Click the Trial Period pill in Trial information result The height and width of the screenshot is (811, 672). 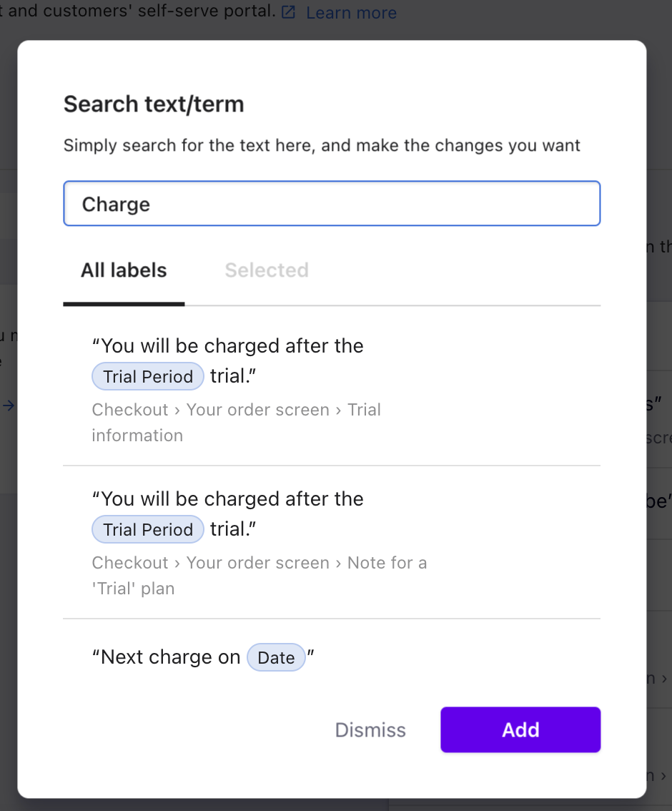148,376
